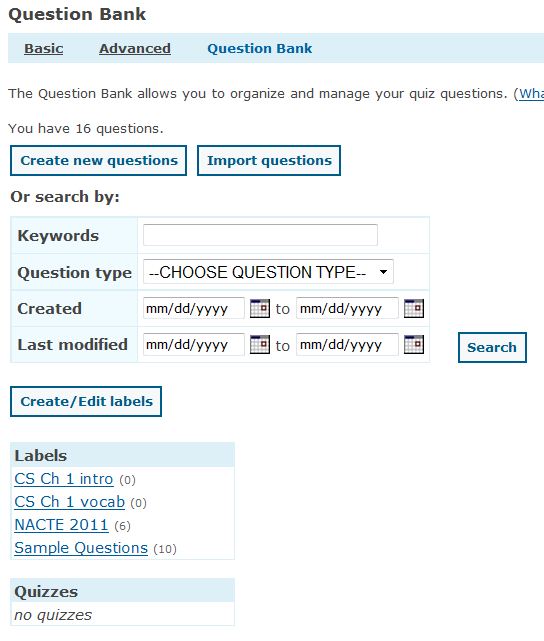Click Import questions button
This screenshot has width=544, height=641.
coord(269,161)
